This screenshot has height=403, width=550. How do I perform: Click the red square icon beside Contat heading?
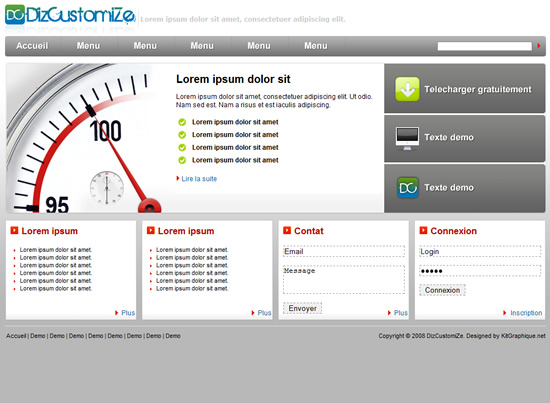pyautogui.click(x=287, y=230)
